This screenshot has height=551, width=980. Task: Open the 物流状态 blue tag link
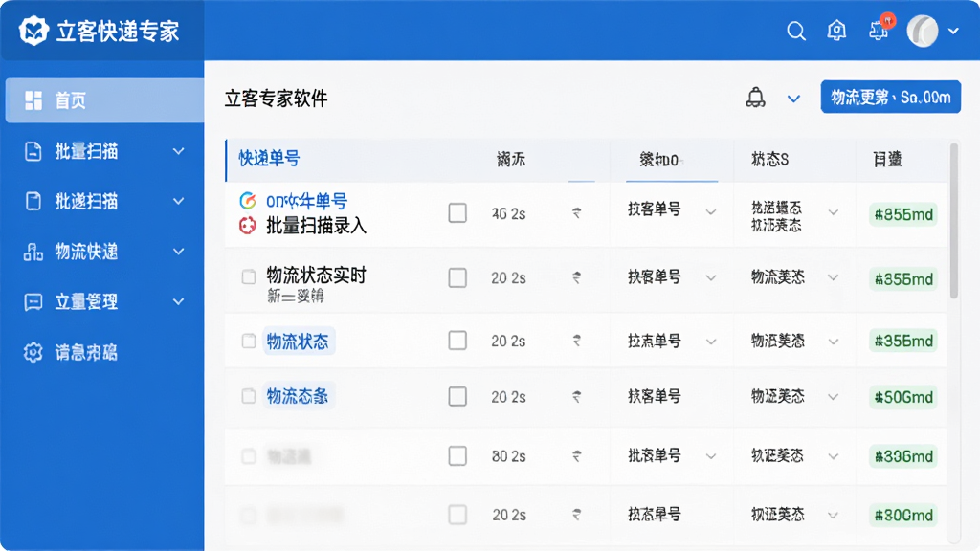(299, 342)
